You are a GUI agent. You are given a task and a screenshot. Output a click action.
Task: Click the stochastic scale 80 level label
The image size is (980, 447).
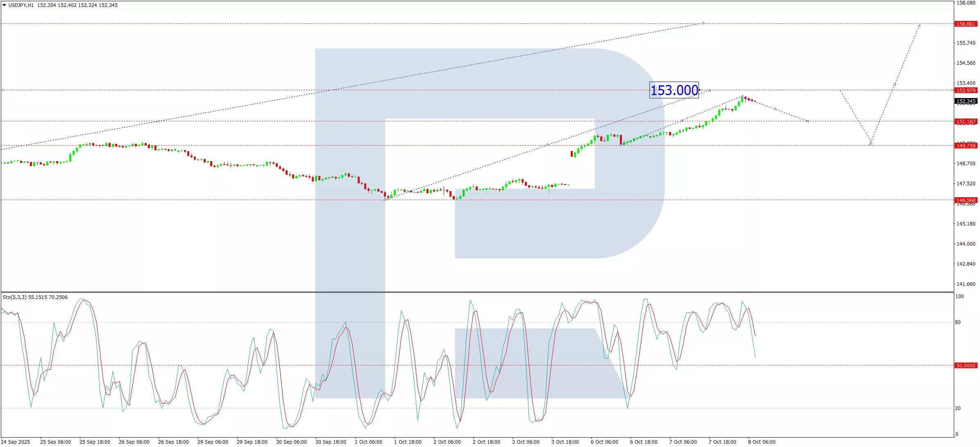[958, 322]
